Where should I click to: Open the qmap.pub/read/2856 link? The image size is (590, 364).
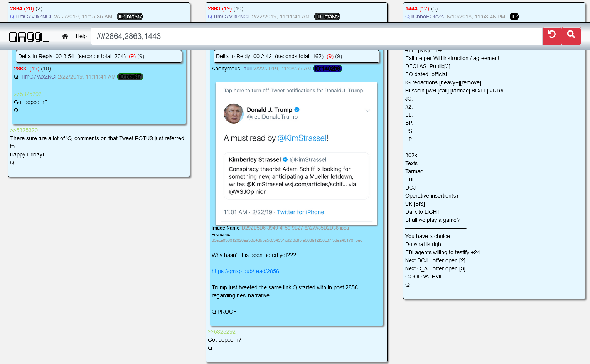(x=245, y=271)
